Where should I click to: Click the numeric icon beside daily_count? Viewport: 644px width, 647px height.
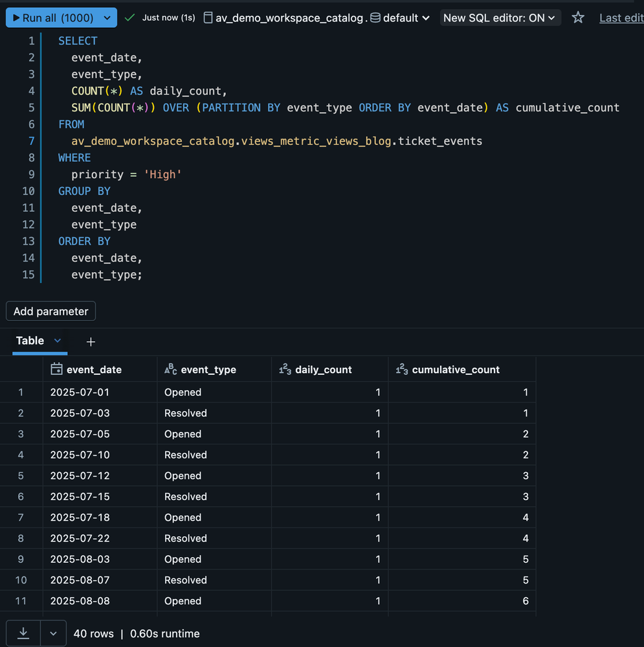pos(285,369)
